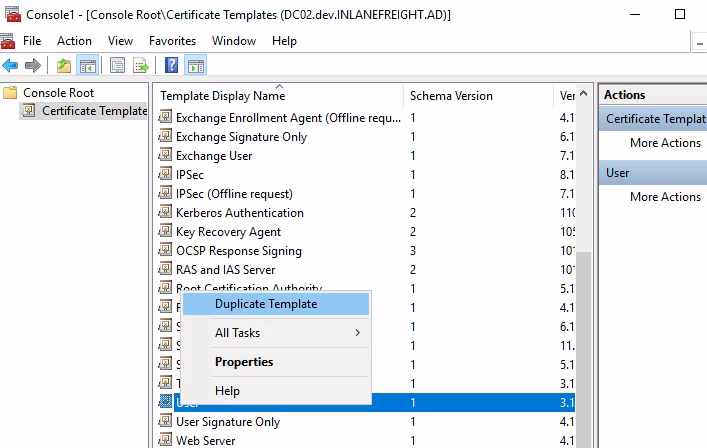Toggle Show/Hide Action Pane toolbar icon
707x448 pixels.
(x=196, y=65)
